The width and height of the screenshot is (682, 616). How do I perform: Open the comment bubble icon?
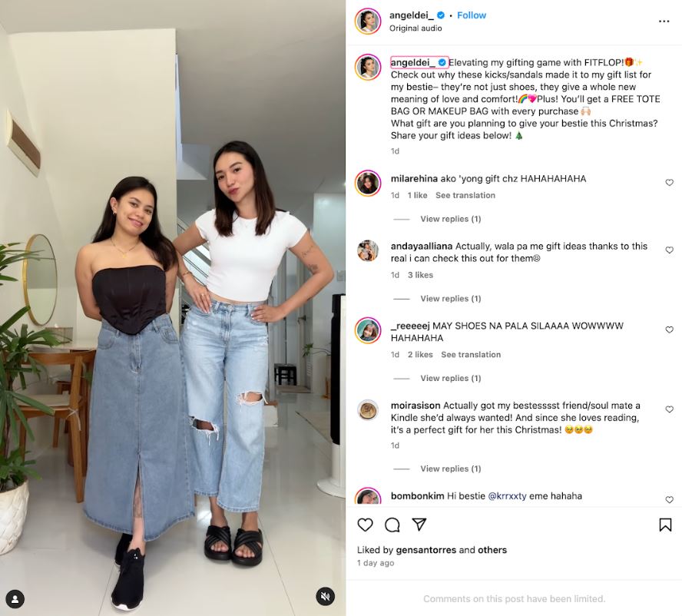tap(392, 525)
